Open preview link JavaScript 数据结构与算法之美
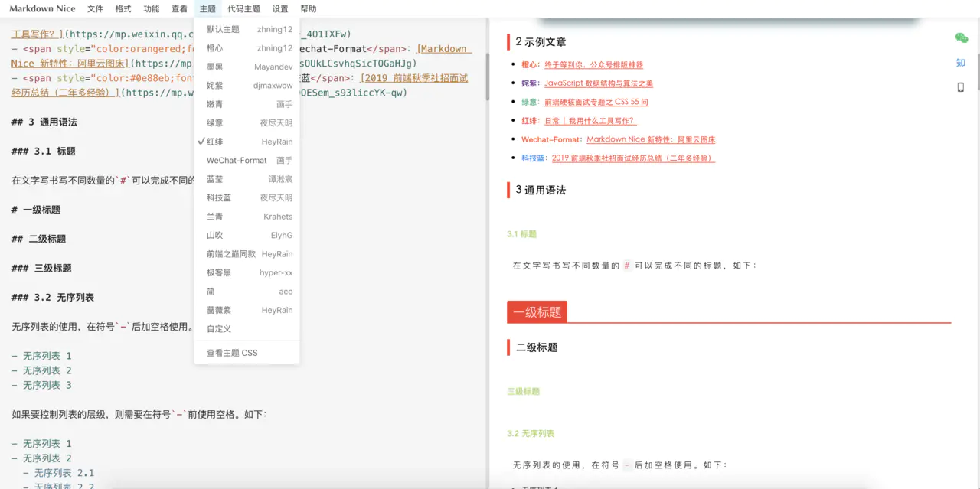The image size is (980, 489). point(599,83)
